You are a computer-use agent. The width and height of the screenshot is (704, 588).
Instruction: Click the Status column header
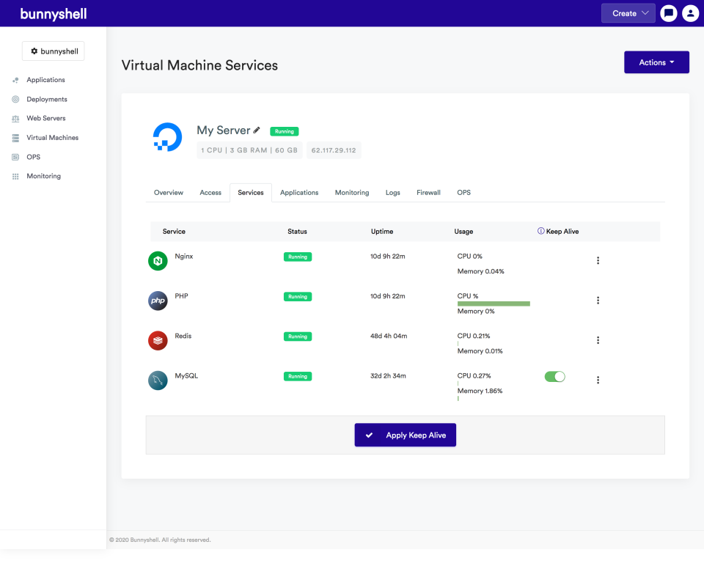[x=297, y=232]
